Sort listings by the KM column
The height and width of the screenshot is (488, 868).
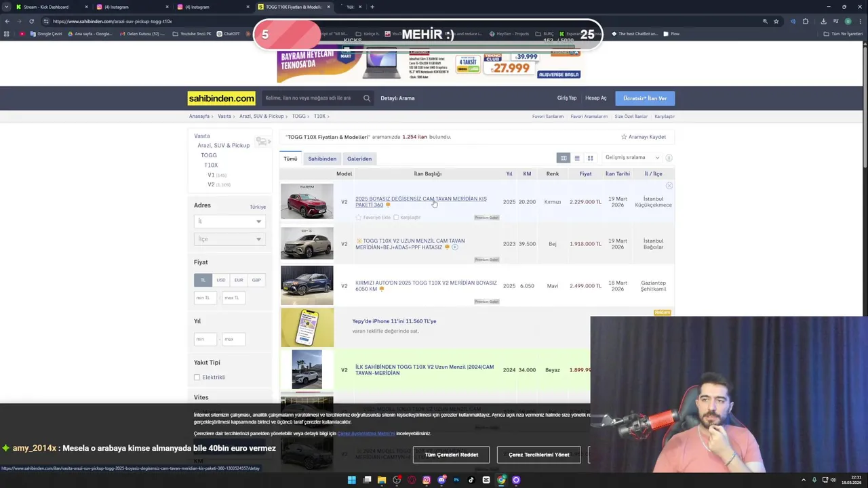527,174
